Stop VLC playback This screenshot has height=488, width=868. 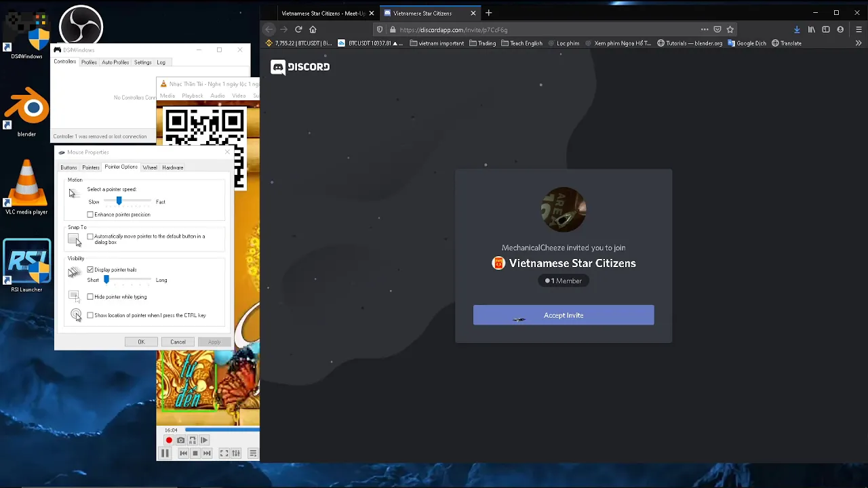[x=195, y=453]
